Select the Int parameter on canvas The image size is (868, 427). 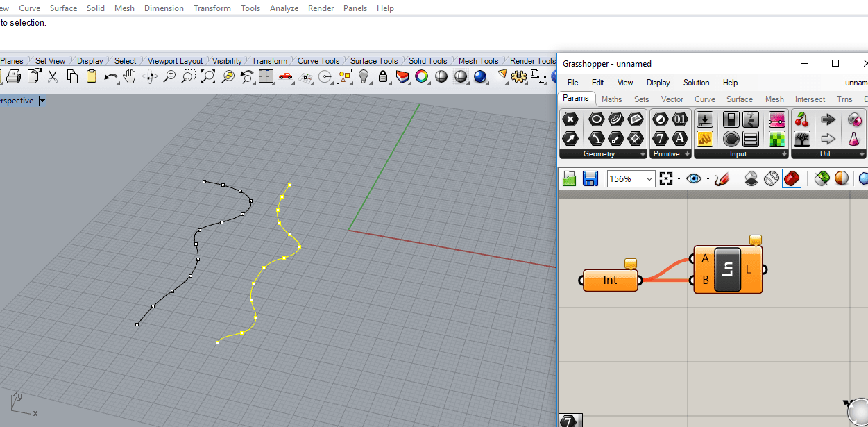(x=610, y=280)
